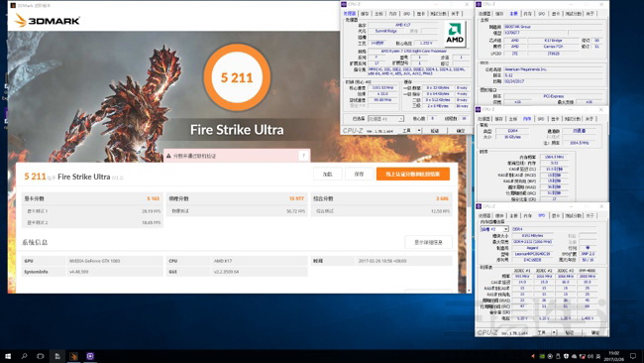Select the cache tab in the first CPU-Z
The height and width of the screenshot is (363, 644).
(x=365, y=14)
